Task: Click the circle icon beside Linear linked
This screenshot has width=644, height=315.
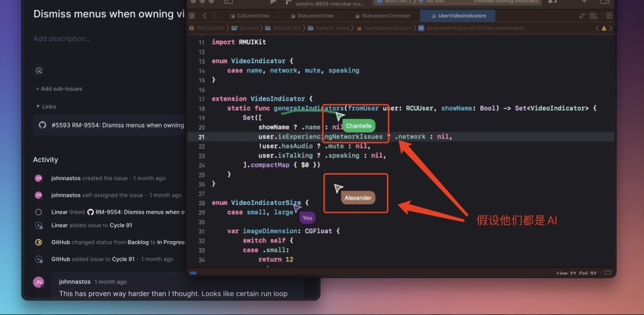Action: tap(38, 212)
